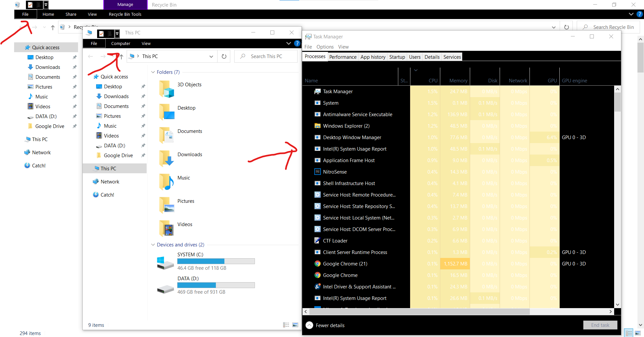Open the Videos folder icon in Folders list
Screen dimensions: 644x337
click(x=166, y=229)
